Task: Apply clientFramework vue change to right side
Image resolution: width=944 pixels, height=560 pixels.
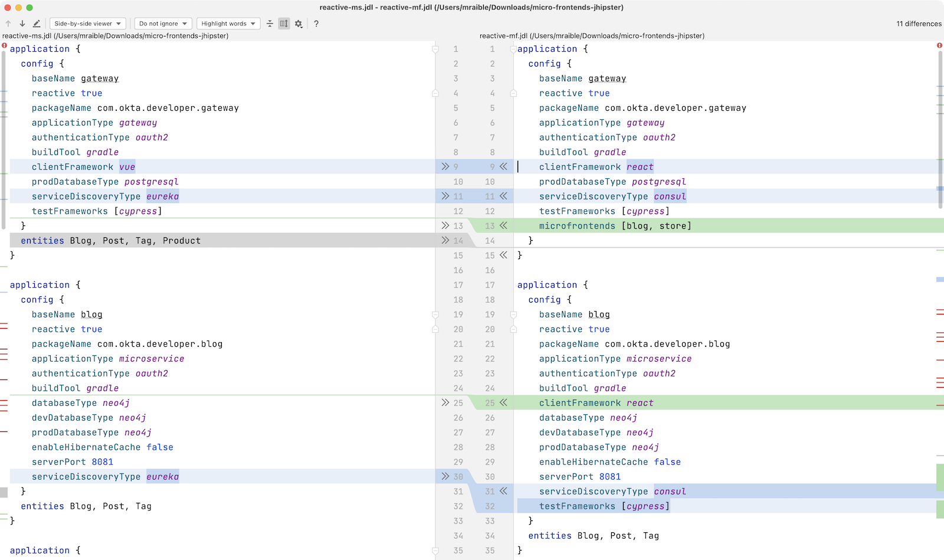Action: [x=445, y=167]
